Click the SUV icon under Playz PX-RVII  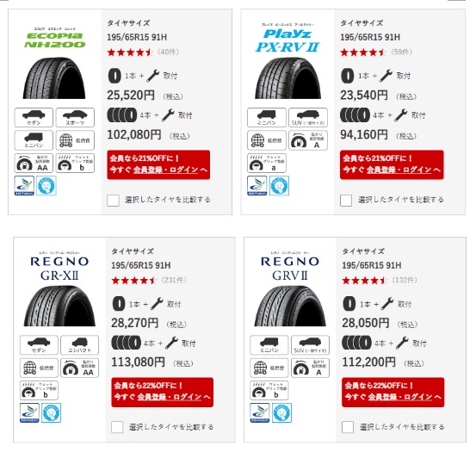tap(308, 117)
